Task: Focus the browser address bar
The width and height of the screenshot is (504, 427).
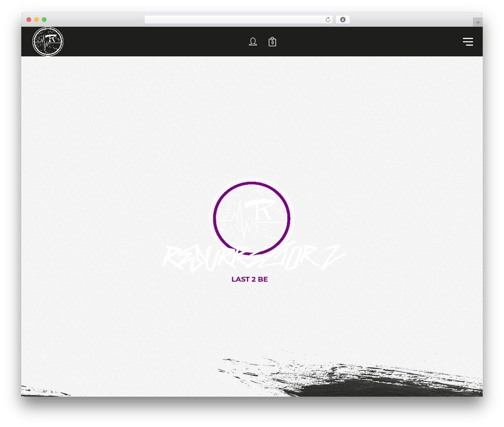Action: [x=238, y=20]
